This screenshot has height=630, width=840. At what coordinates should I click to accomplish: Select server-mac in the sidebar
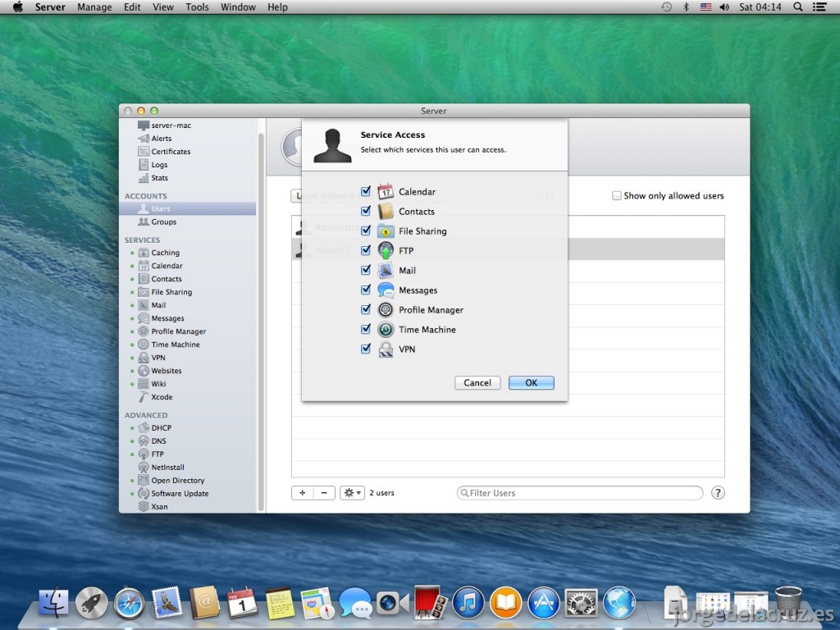click(164, 126)
